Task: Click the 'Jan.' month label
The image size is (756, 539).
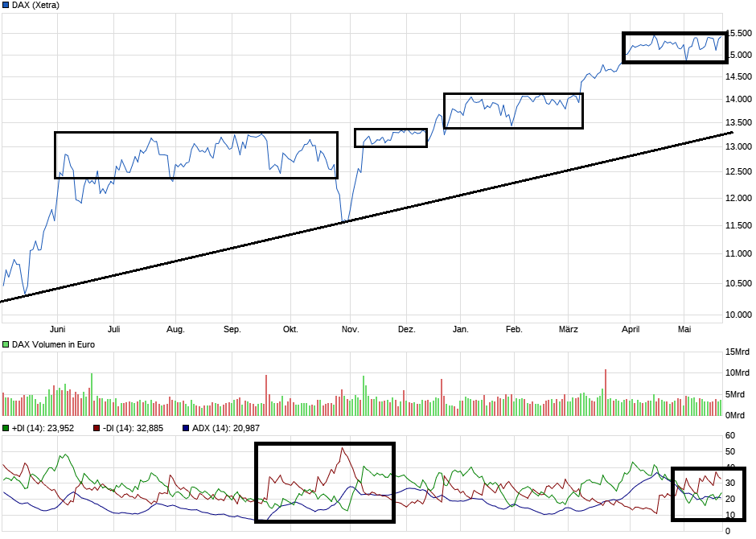Action: pos(461,329)
